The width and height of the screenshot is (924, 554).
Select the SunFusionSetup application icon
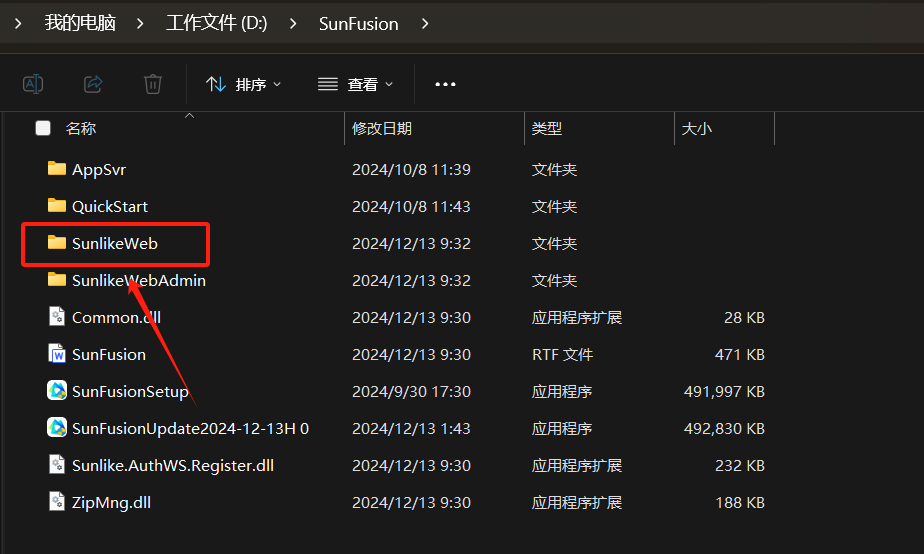coord(57,391)
